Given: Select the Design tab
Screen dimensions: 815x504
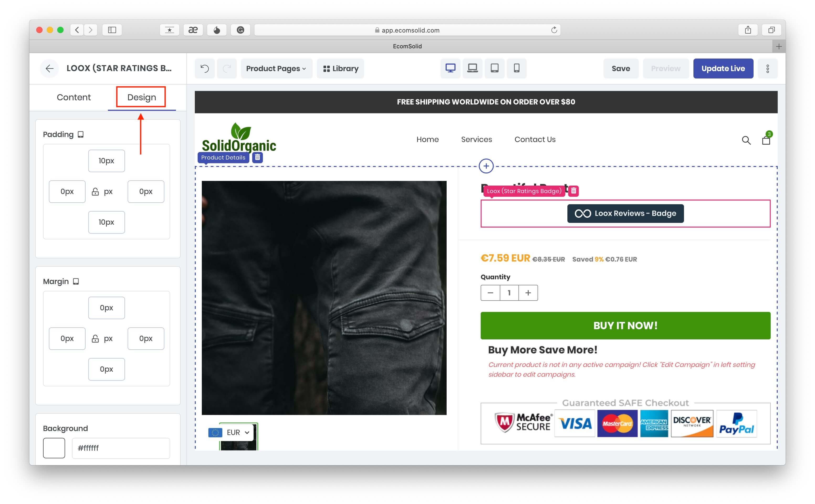Looking at the screenshot, I should (x=141, y=97).
